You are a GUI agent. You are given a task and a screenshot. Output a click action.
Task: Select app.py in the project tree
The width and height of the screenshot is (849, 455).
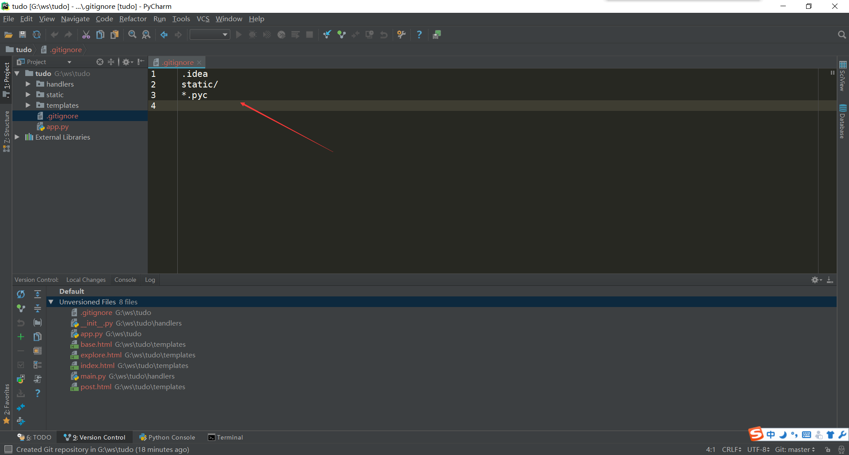[x=57, y=127]
